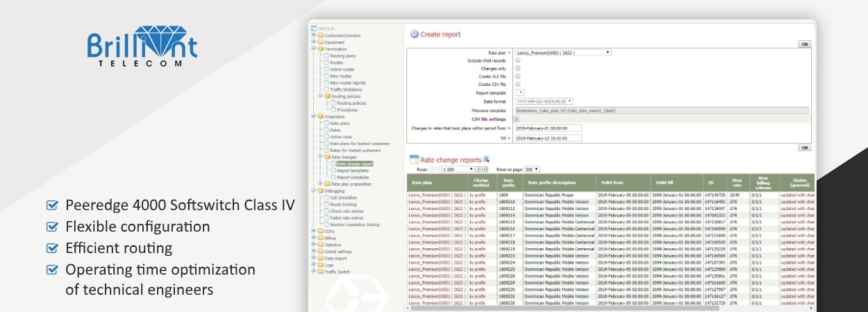Open the Rows on page dropdown
The image size is (868, 312).
click(532, 169)
